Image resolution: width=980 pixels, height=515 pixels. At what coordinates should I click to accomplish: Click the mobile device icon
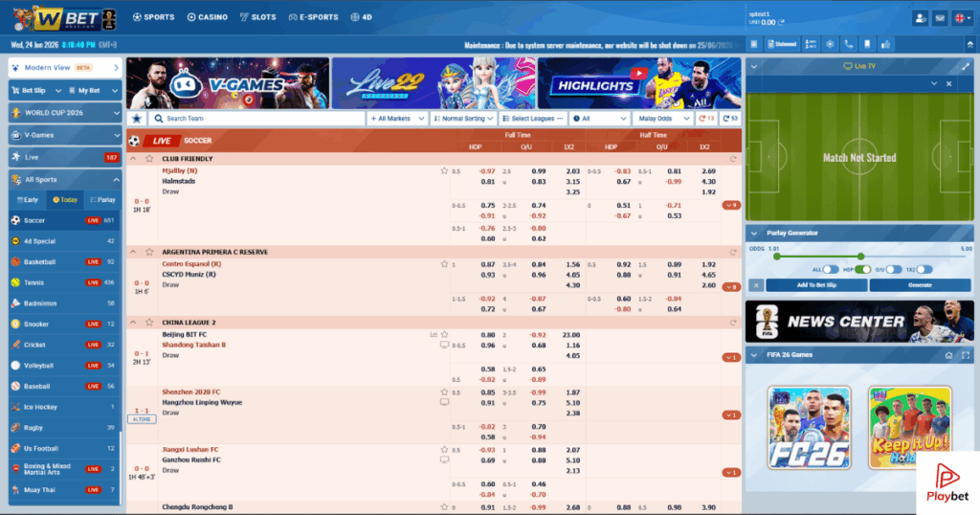coord(867,44)
